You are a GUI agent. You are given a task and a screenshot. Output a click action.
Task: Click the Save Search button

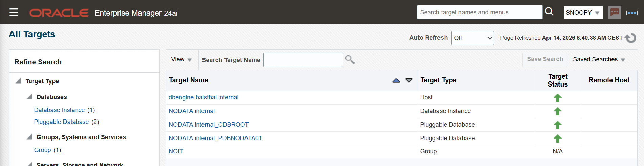coord(545,59)
